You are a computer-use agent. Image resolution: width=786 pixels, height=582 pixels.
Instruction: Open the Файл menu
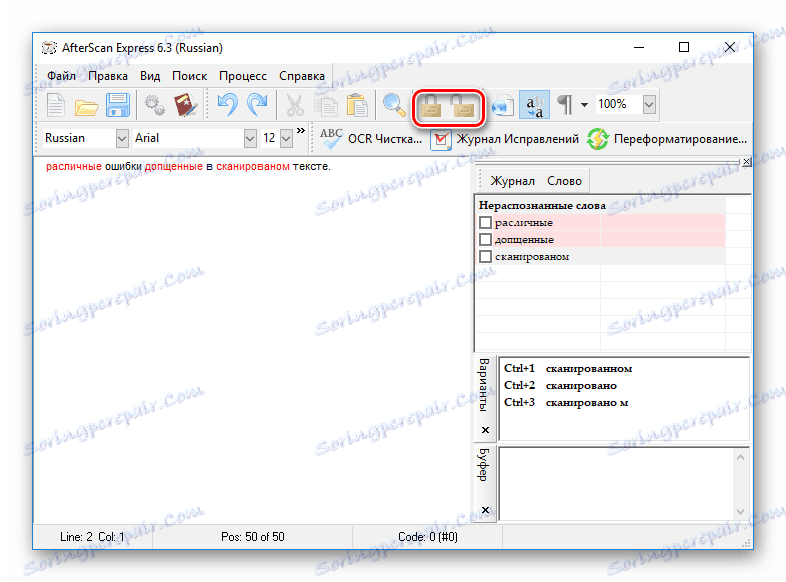click(61, 76)
